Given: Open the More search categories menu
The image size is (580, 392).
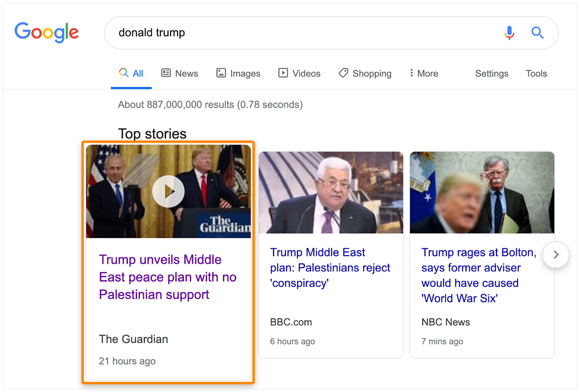Looking at the screenshot, I should click(423, 73).
